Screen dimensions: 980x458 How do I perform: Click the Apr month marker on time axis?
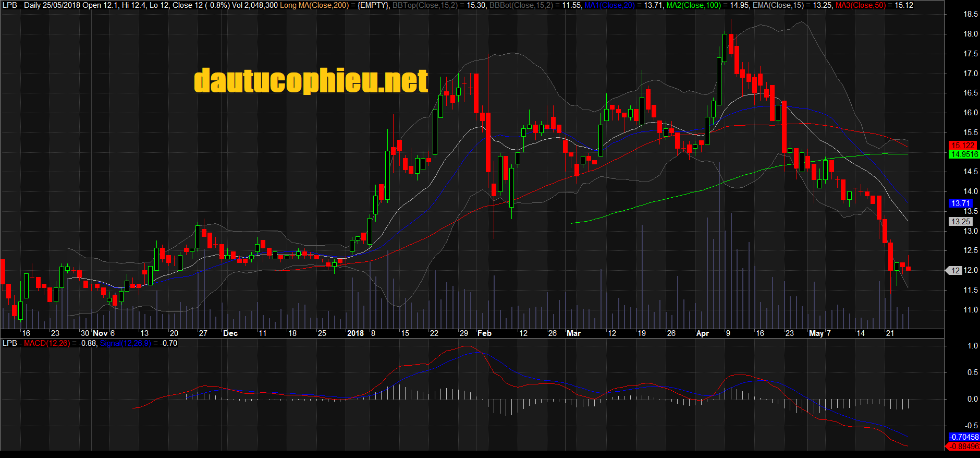(703, 333)
